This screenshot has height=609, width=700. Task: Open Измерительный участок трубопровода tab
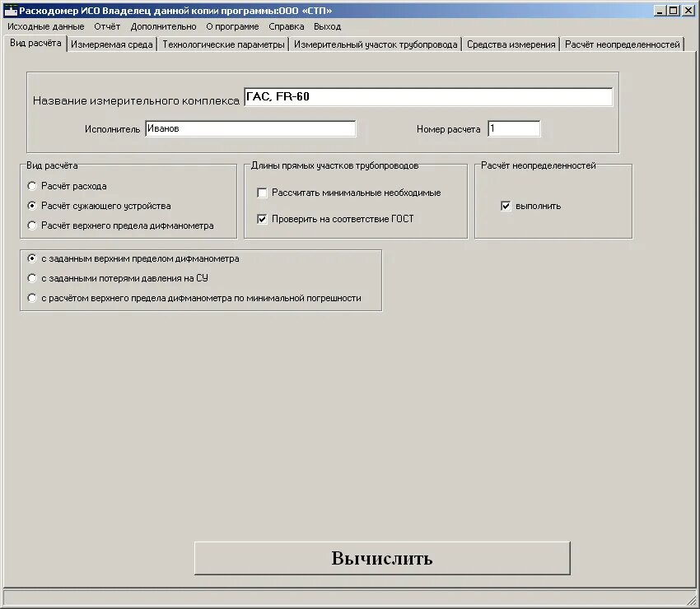tap(376, 44)
